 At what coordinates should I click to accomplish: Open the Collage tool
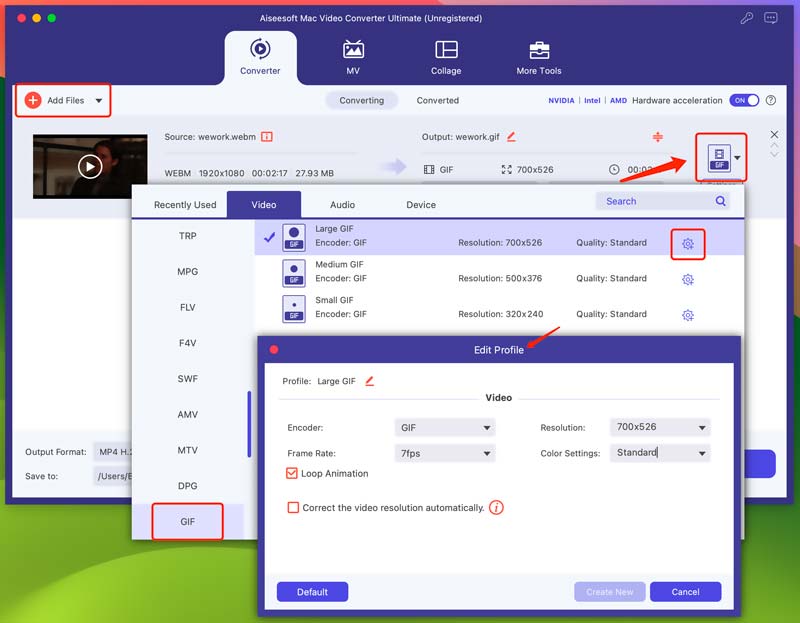point(446,50)
